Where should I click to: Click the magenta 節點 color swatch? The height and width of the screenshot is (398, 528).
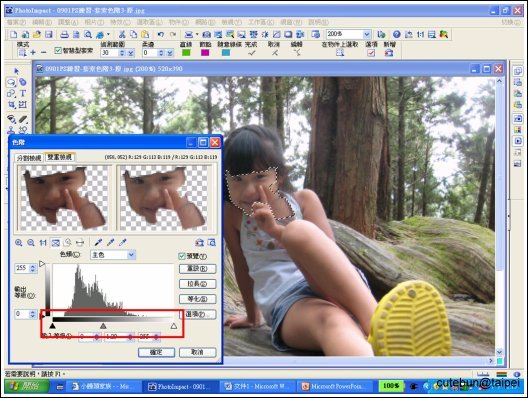pos(205,53)
